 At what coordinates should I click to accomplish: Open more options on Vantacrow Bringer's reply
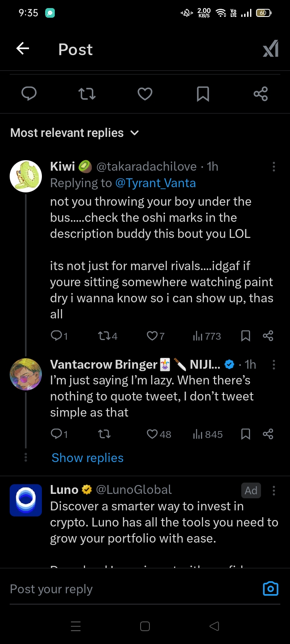(x=274, y=365)
